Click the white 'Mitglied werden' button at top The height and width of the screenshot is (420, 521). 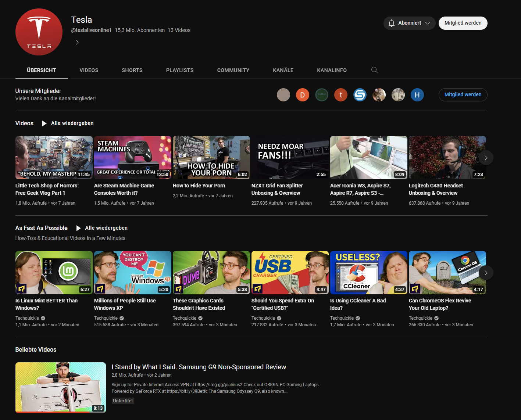tap(463, 23)
